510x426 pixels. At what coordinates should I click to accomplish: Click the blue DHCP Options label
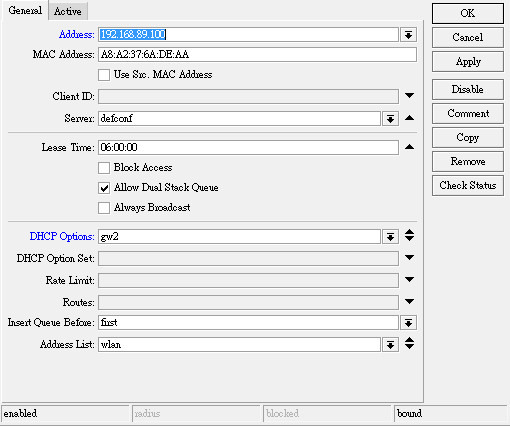pyautogui.click(x=62, y=236)
